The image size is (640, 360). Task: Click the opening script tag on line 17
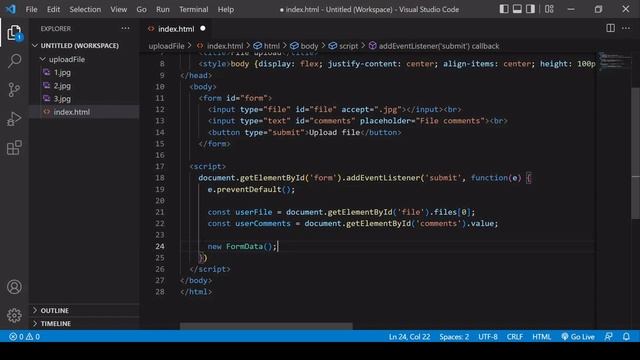pyautogui.click(x=208, y=167)
